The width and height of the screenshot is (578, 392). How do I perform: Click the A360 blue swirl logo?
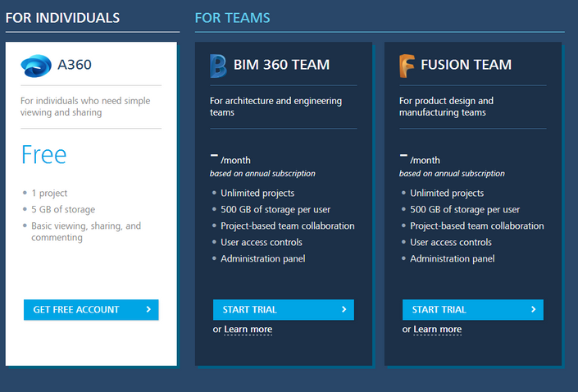coord(36,66)
